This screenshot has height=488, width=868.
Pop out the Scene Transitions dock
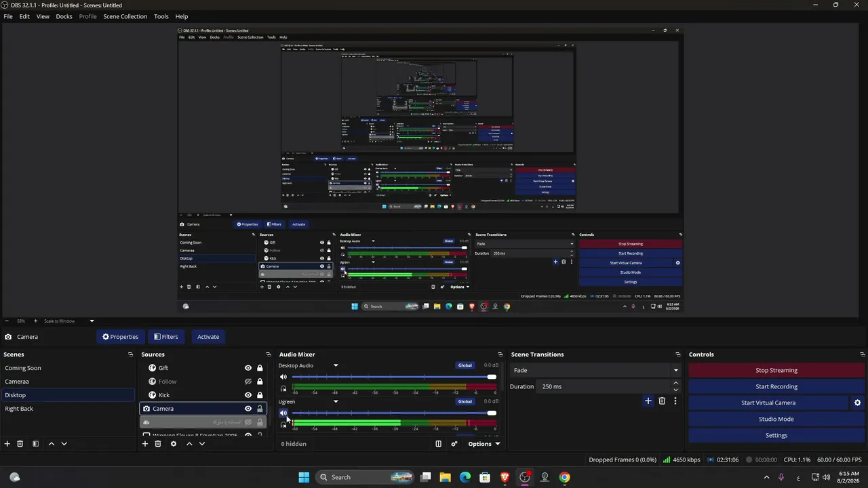pos(677,354)
